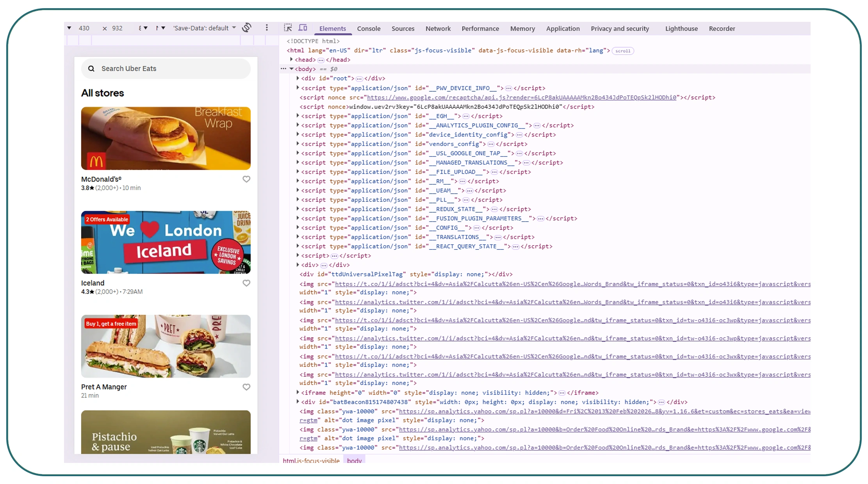Favorite McDonald's with the heart icon
Viewport: 868px width, 484px height.
(246, 179)
